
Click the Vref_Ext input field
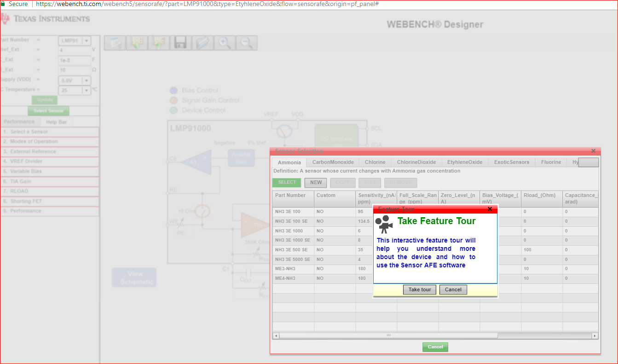coord(75,50)
